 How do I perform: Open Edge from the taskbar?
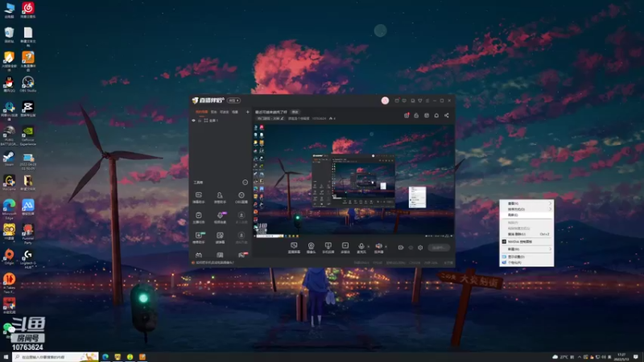click(x=105, y=357)
